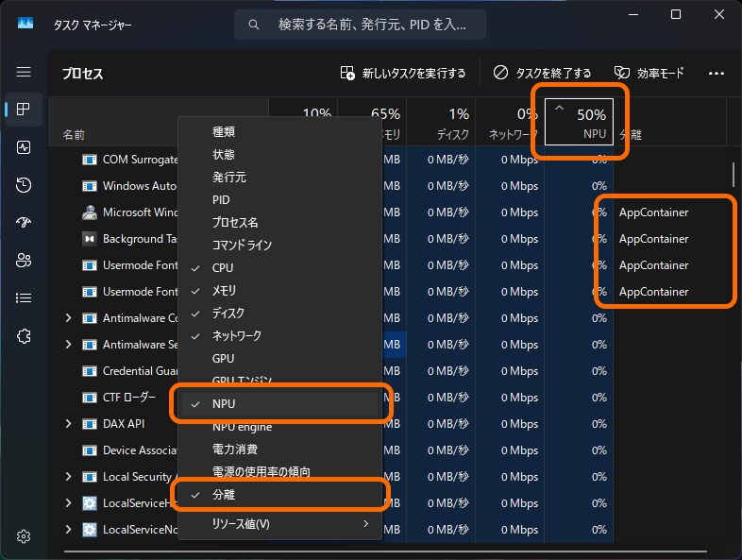
Task: Open the App history sidebar icon
Action: tap(24, 184)
